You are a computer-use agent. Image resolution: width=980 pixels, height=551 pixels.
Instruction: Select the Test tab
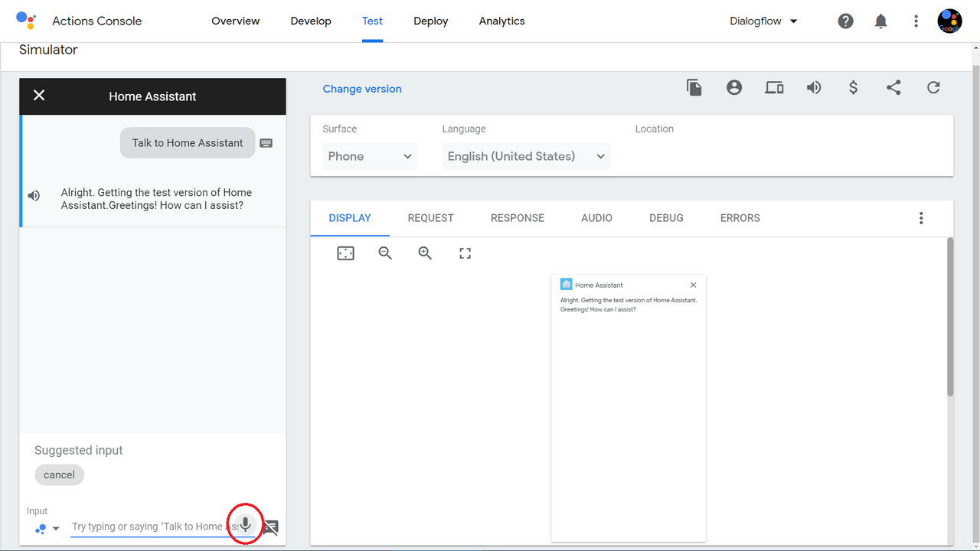373,21
